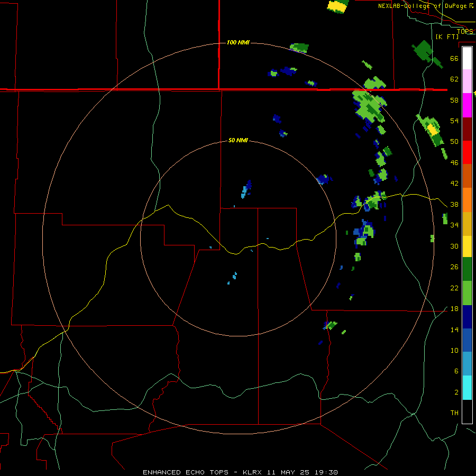476x476 pixels.
Task: Click the '34' legend value
Action: (454, 225)
